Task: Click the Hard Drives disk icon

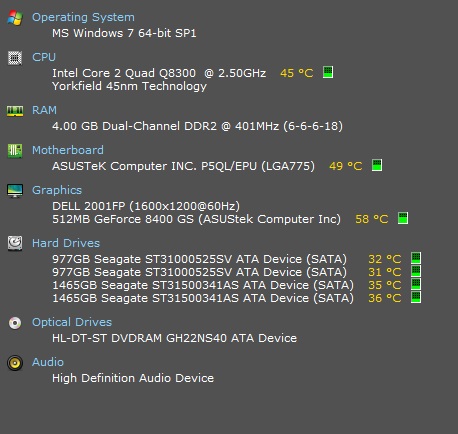Action: pos(15,243)
